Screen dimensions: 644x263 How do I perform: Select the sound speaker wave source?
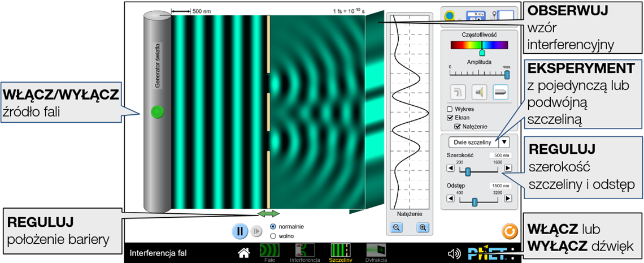(x=479, y=92)
